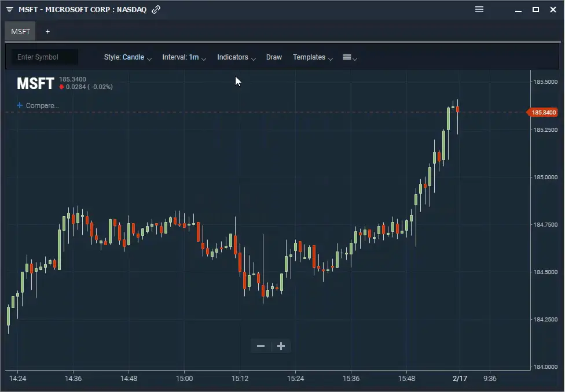The height and width of the screenshot is (392, 565).
Task: Open the Style: Candle dropdown
Action: click(x=127, y=57)
